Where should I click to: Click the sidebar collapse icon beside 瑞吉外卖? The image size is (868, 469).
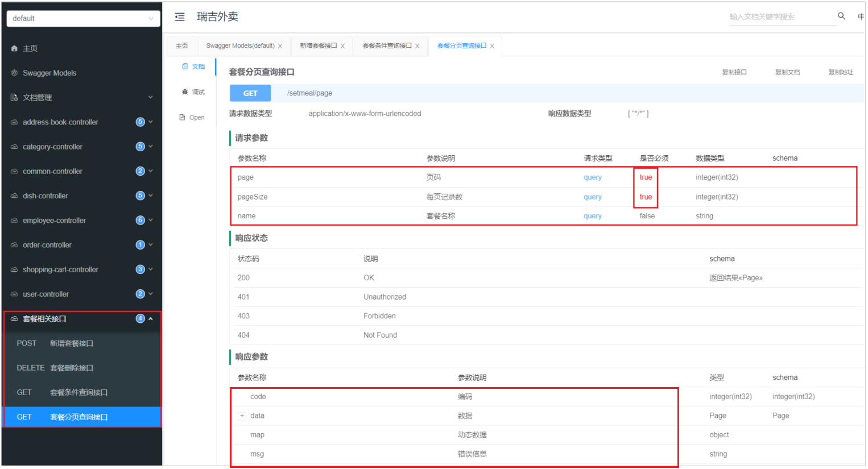[x=179, y=16]
